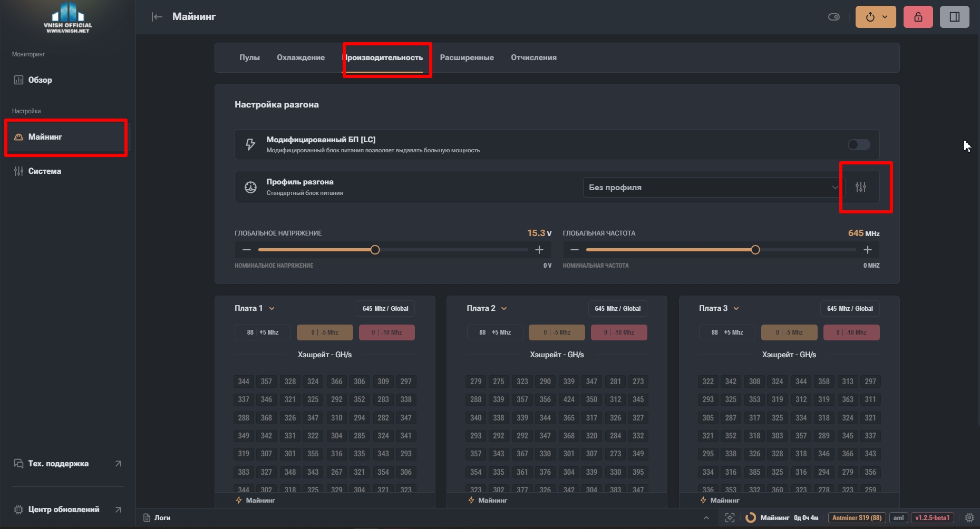980x529 pixels.
Task: Select the Производительность tab
Action: [x=384, y=57]
